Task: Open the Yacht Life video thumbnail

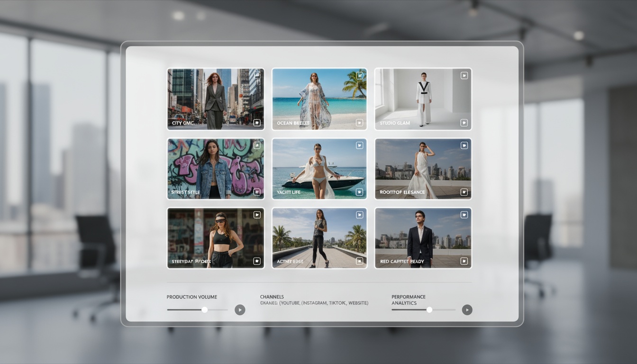Action: pyautogui.click(x=319, y=168)
